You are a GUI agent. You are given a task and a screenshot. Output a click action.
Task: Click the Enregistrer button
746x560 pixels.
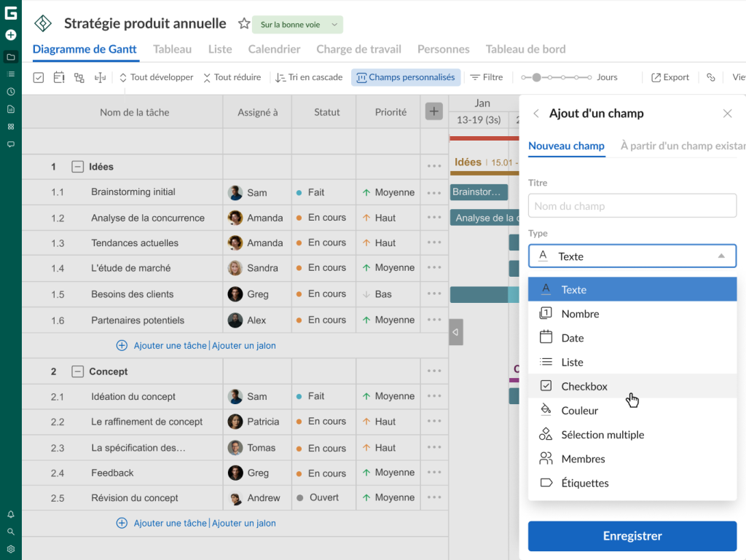(x=632, y=536)
